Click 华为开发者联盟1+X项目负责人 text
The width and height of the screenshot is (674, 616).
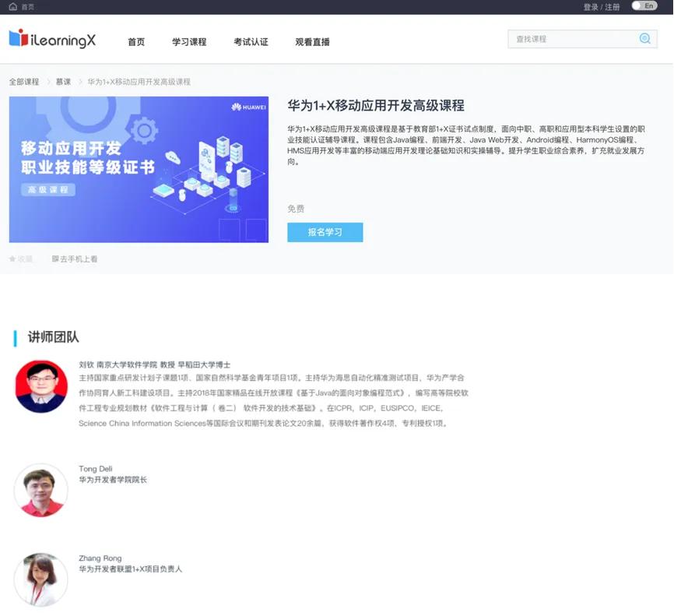point(130,569)
